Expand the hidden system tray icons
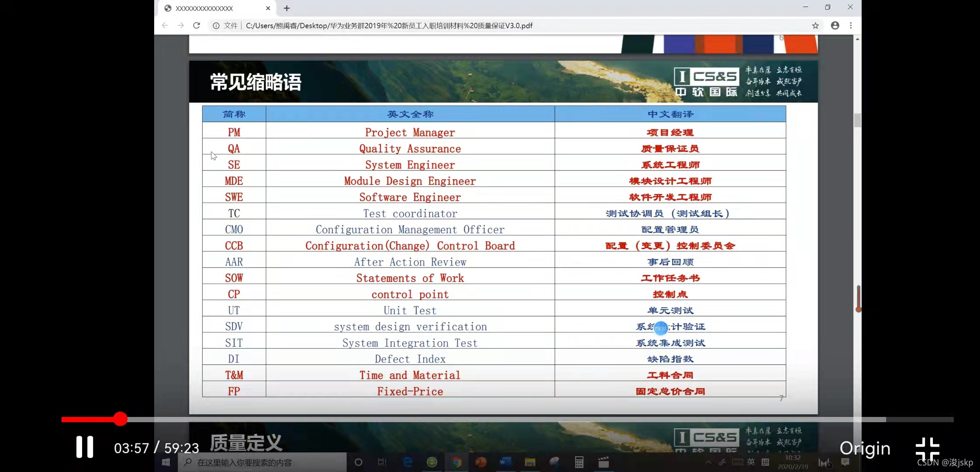Image resolution: width=980 pixels, height=472 pixels. click(708, 462)
